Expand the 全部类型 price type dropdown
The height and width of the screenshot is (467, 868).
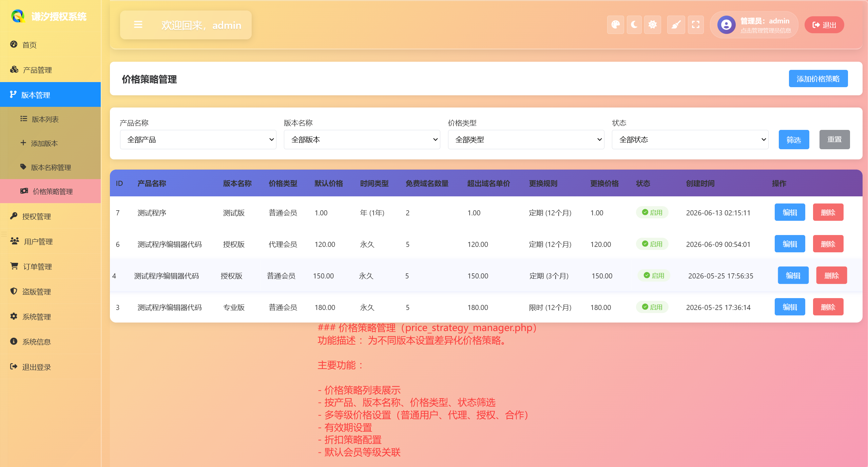526,139
